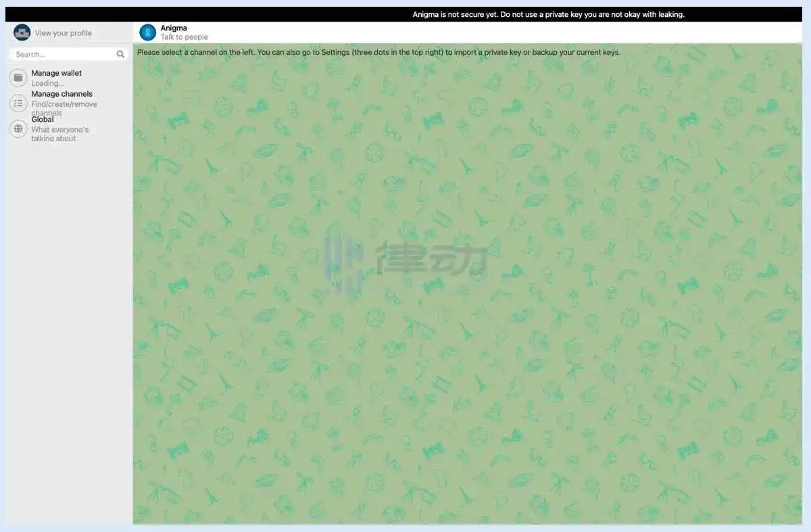Click the View your profile label
Image resolution: width=811 pixels, height=532 pixels.
coord(63,33)
